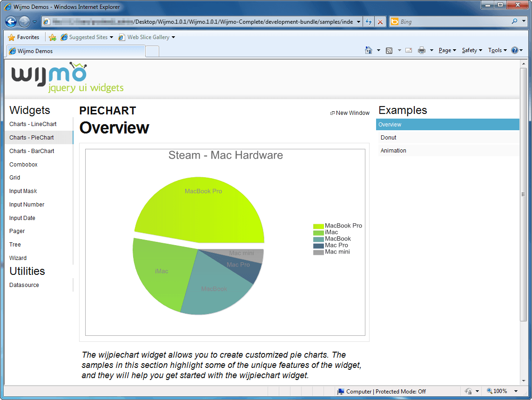Click the iMac pie slice

(161, 271)
